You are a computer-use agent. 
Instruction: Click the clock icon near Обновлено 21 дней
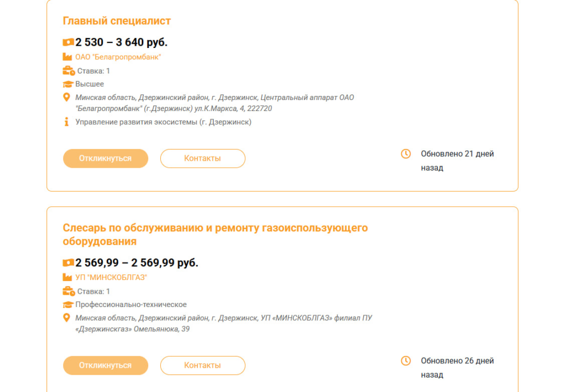click(x=406, y=153)
